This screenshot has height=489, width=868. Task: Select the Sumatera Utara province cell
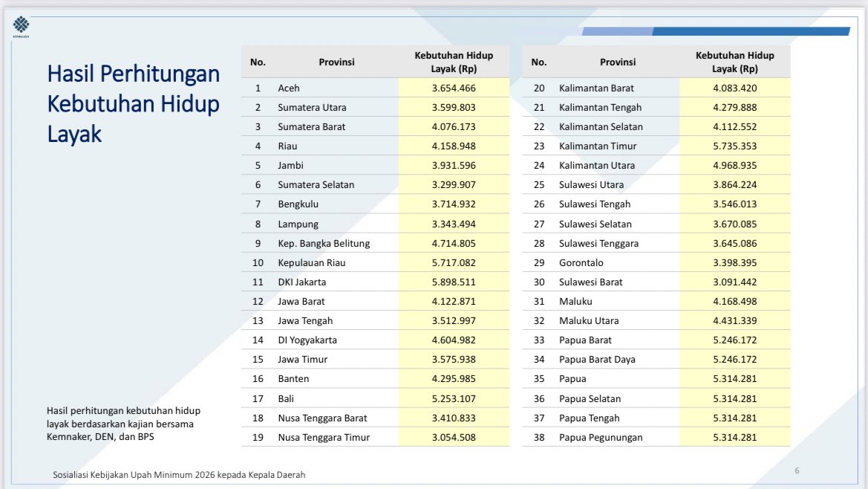[312, 108]
